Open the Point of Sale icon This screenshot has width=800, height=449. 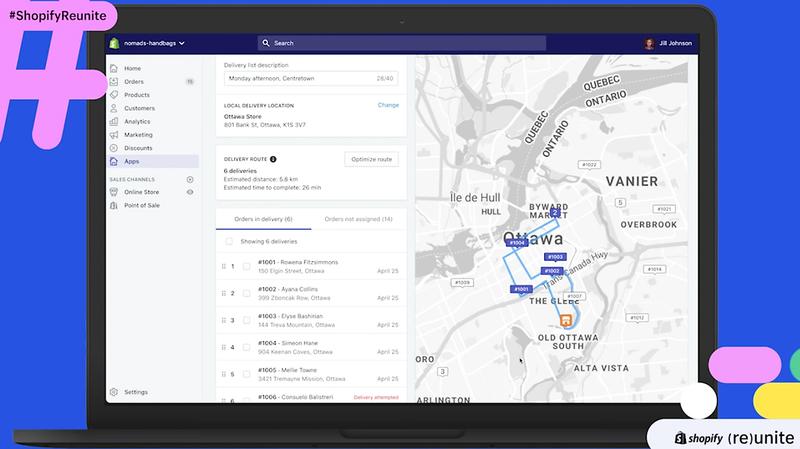click(114, 205)
